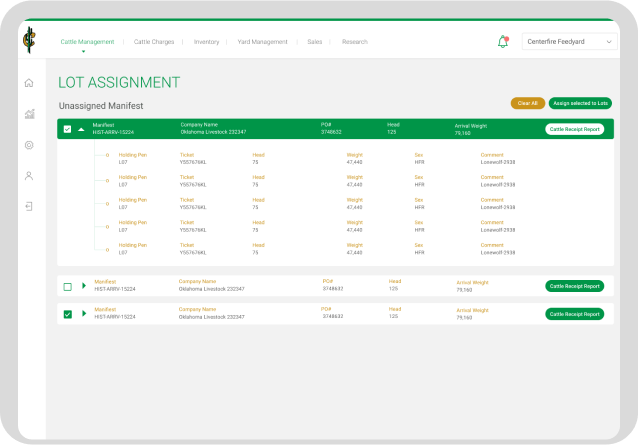Expand the third manifest row arrow

pyautogui.click(x=84, y=314)
